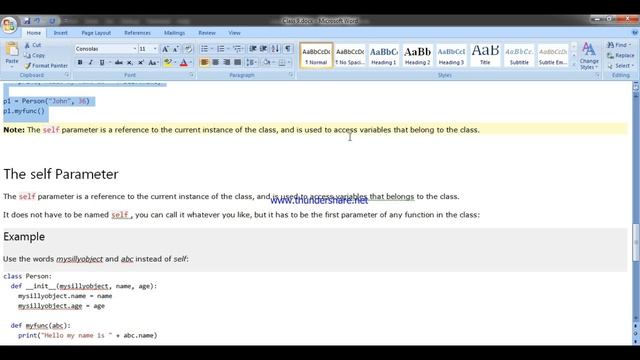Cut the selected text
The width and height of the screenshot is (640, 360).
click(x=33, y=45)
